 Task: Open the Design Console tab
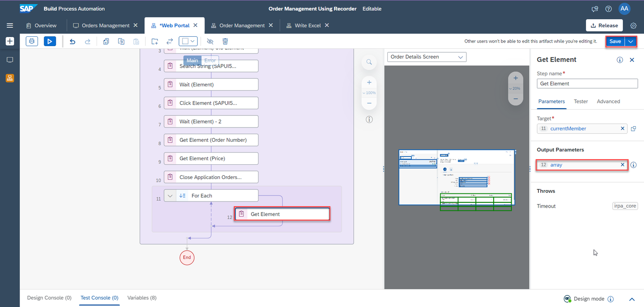(x=49, y=298)
